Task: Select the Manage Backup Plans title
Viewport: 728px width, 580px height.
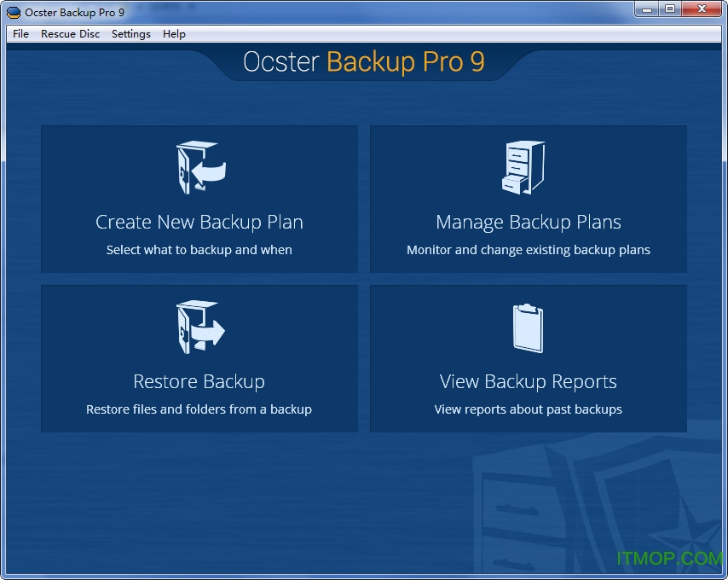Action: (529, 222)
